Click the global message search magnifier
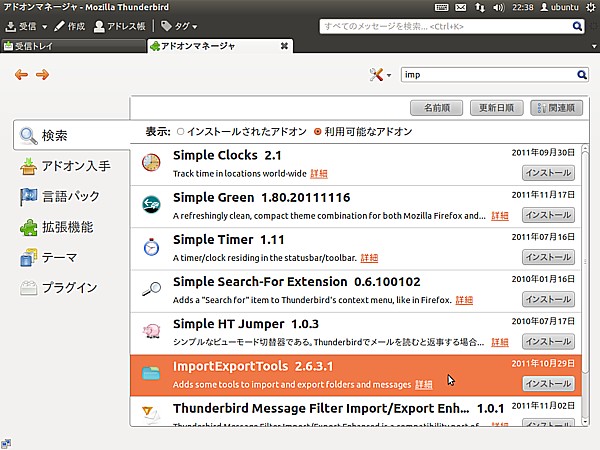Viewport: 600px width, 450px height. click(x=577, y=26)
